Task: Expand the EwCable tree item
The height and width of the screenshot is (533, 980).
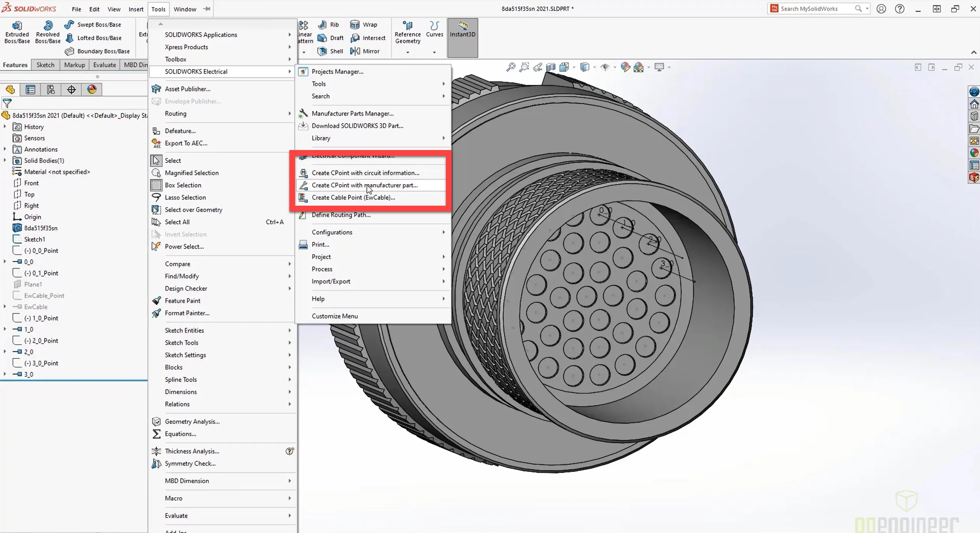Action: coord(5,307)
